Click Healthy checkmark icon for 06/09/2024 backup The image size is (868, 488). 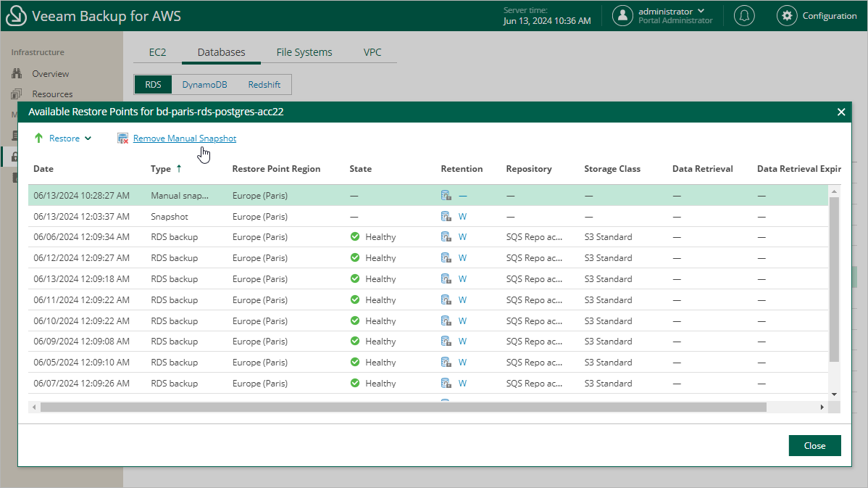pos(355,342)
